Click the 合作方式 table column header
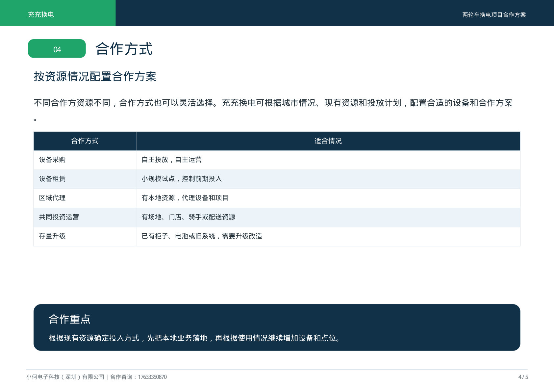 click(85, 141)
